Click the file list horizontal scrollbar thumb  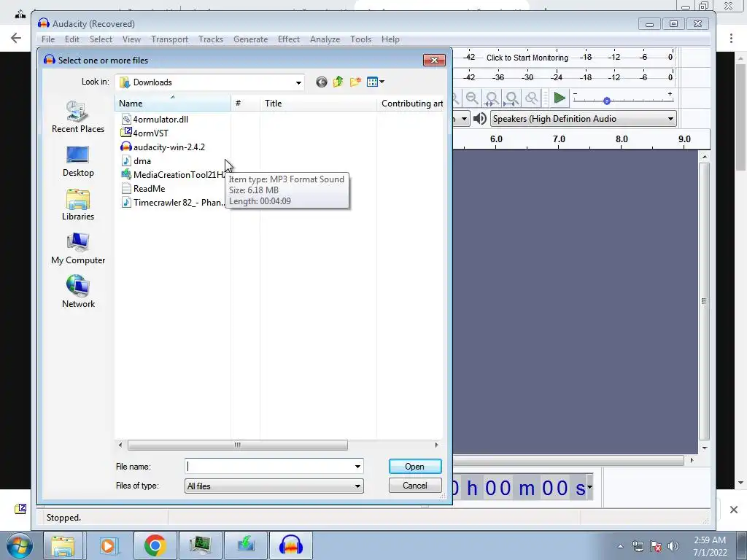pyautogui.click(x=237, y=446)
